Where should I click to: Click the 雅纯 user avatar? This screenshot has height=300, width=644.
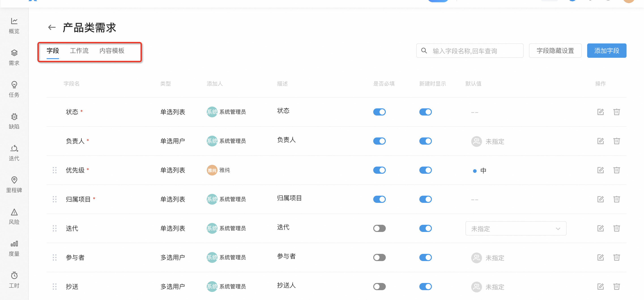[212, 170]
